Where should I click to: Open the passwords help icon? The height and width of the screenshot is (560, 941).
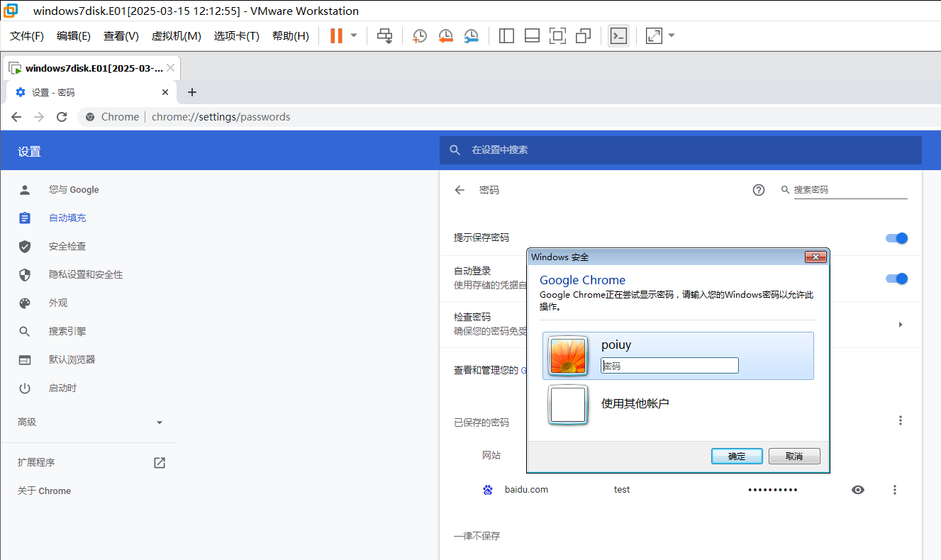click(759, 190)
